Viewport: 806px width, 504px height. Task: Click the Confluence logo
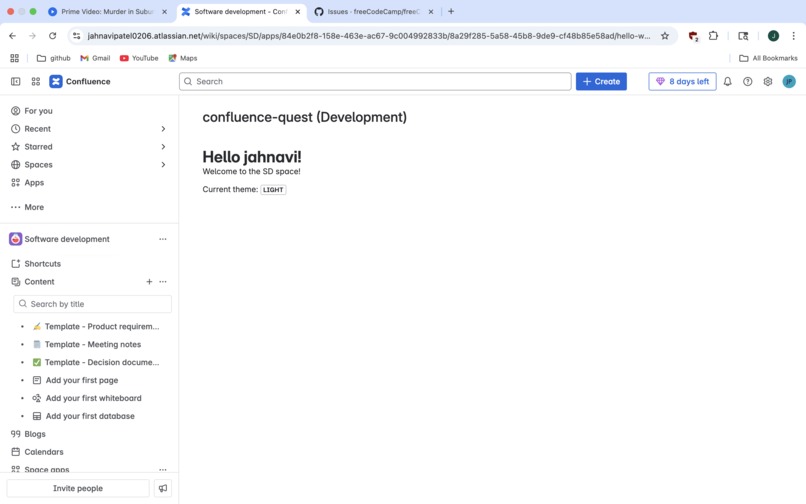(x=80, y=81)
